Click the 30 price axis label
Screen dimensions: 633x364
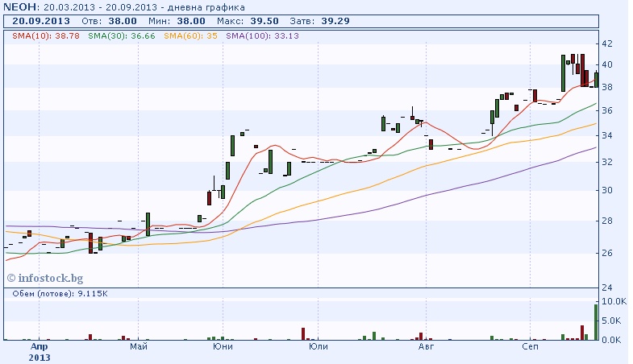607,190
